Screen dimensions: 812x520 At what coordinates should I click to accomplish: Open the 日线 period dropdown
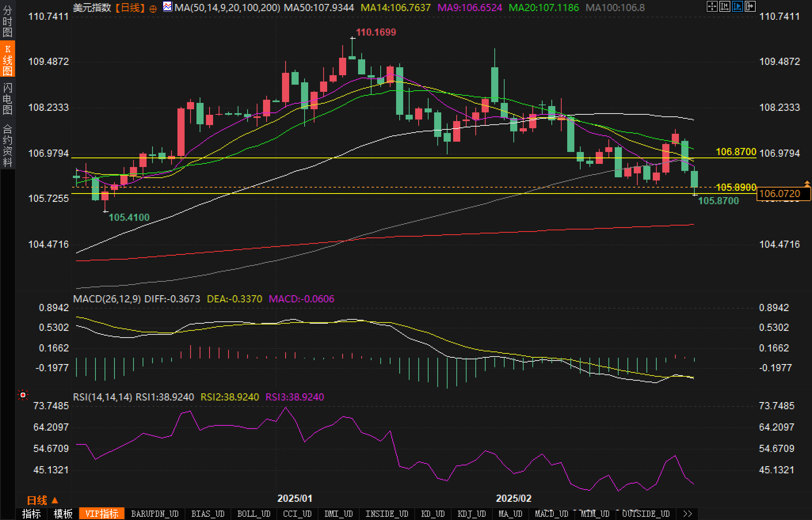tap(42, 500)
